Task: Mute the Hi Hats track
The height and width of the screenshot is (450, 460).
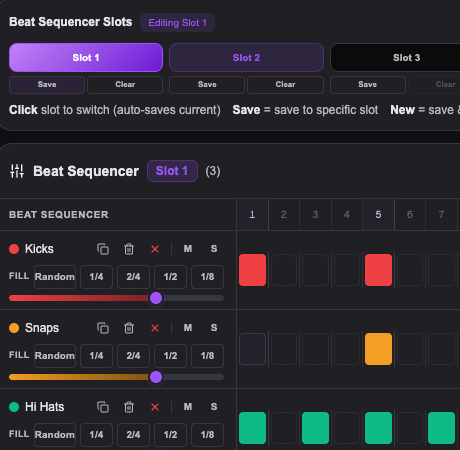Action: click(x=188, y=407)
